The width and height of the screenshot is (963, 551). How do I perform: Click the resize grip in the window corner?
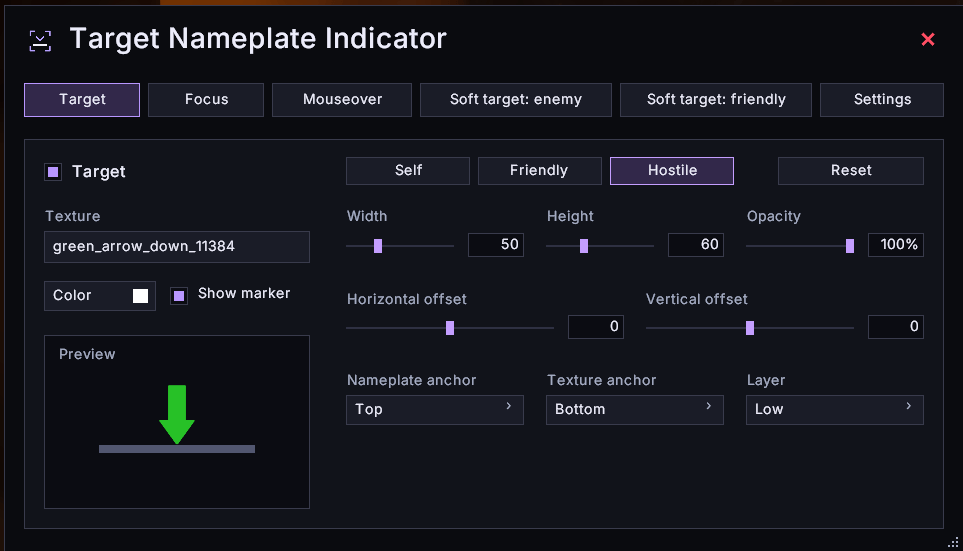click(x=953, y=542)
